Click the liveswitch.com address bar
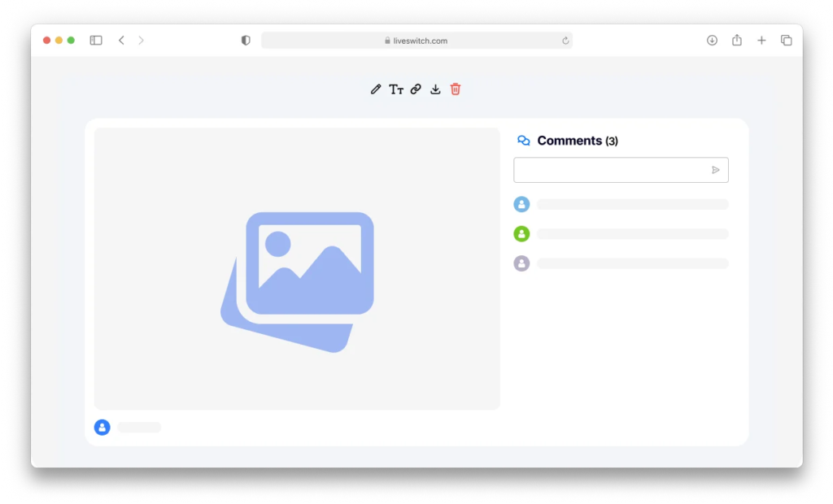Image resolution: width=833 pixels, height=504 pixels. point(416,41)
